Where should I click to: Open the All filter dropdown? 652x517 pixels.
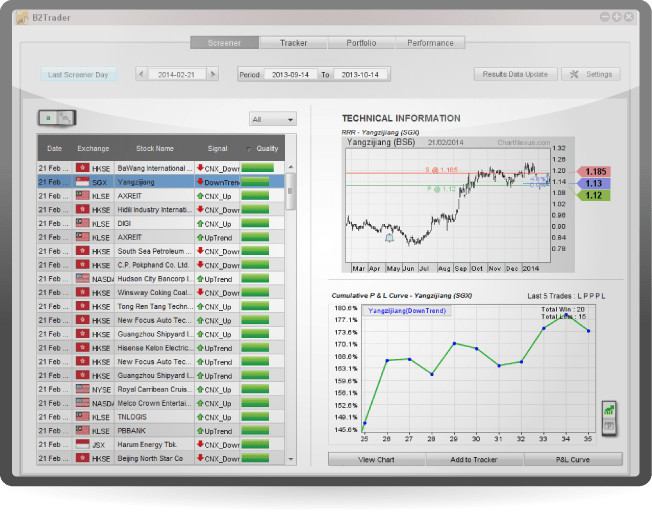click(x=273, y=119)
